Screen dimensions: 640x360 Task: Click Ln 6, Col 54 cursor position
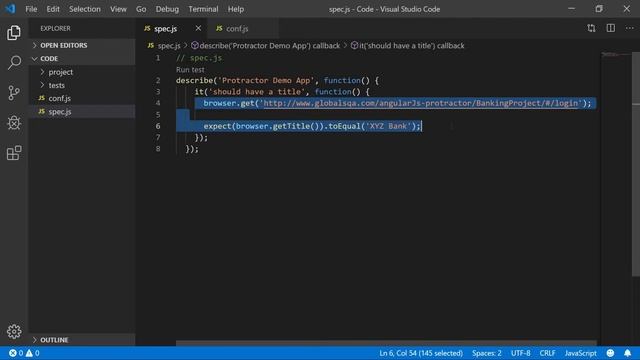(421, 353)
